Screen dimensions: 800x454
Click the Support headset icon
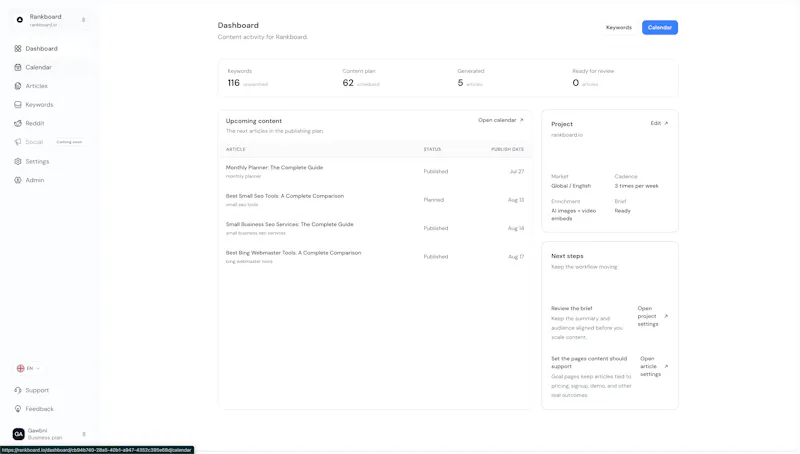point(18,390)
